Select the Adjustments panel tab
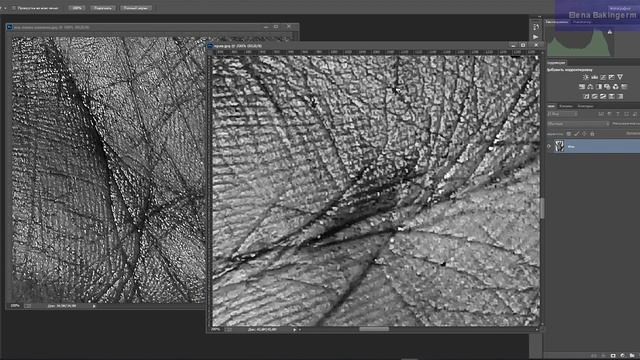This screenshot has height=360, width=640. pyautogui.click(x=556, y=63)
